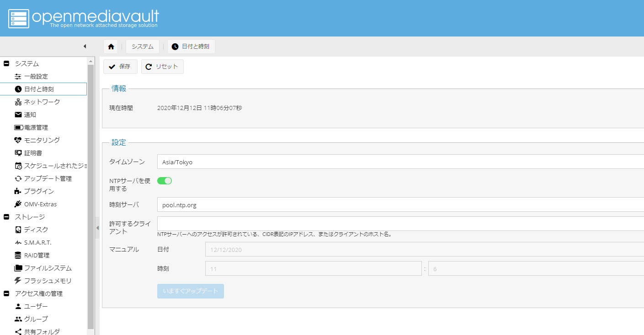Click the いますぐアップデート button
The image size is (644, 335).
point(191,291)
